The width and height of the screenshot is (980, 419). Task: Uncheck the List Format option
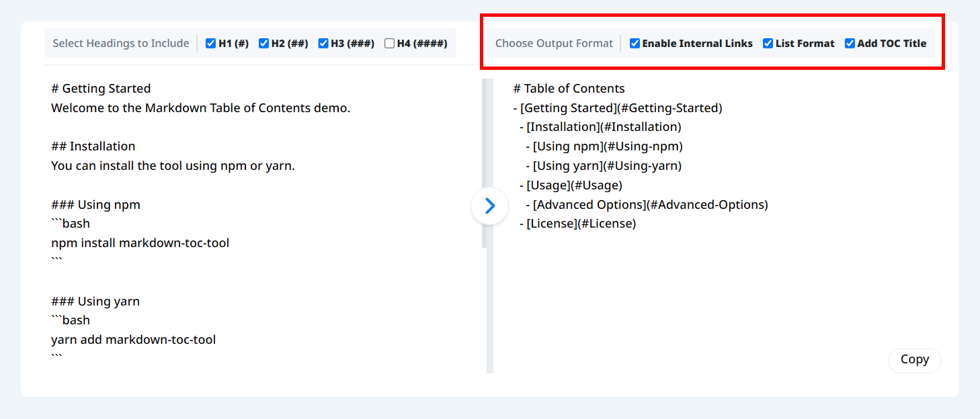(768, 44)
